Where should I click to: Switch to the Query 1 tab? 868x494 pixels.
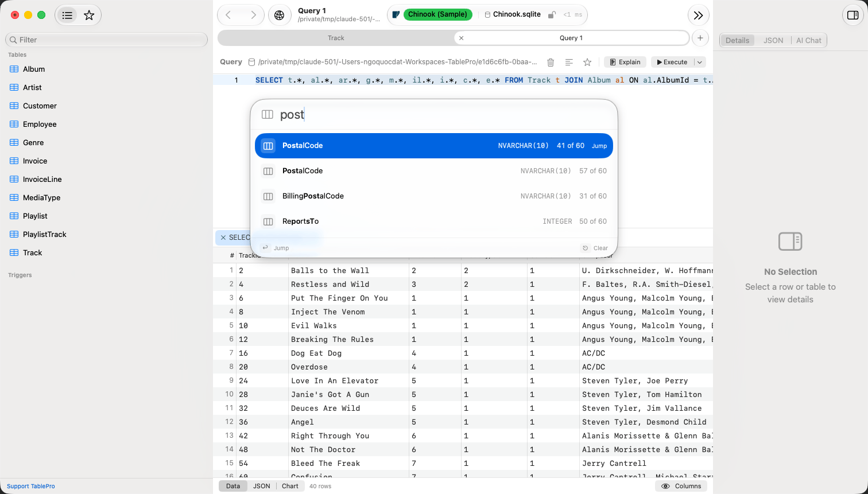click(571, 38)
